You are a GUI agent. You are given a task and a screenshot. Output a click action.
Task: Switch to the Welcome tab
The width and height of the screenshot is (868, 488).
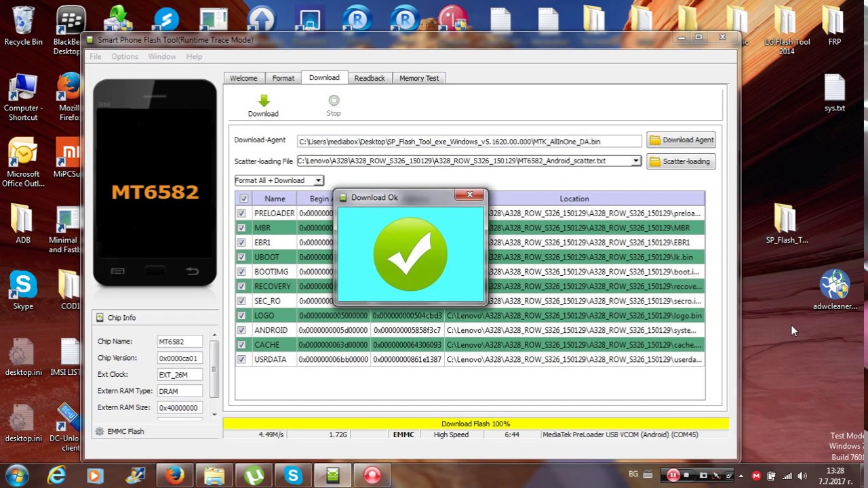click(x=243, y=78)
